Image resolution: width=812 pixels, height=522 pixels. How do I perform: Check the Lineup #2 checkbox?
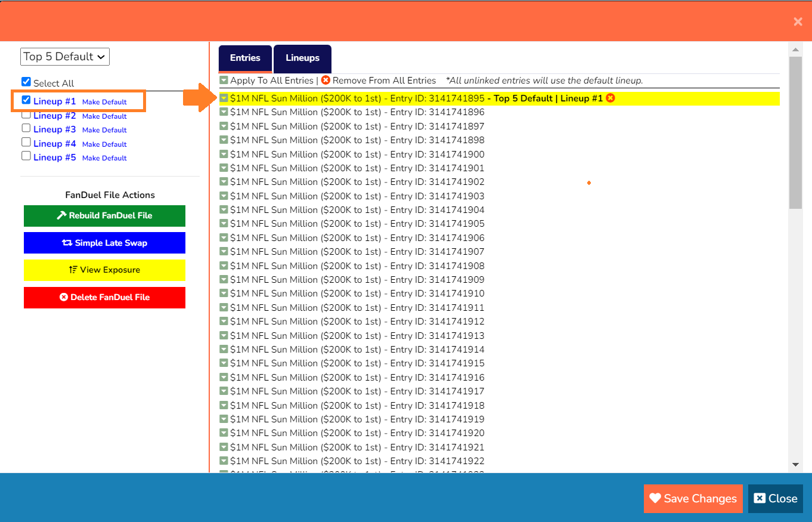coord(26,115)
